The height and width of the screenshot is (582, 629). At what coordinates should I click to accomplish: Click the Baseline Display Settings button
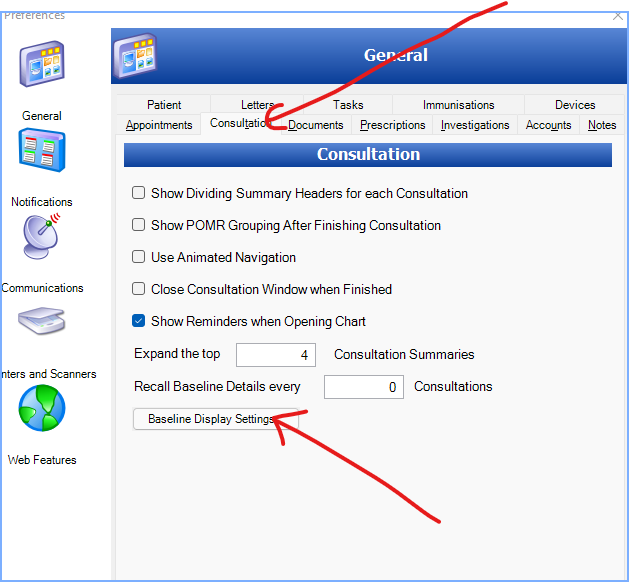215,419
